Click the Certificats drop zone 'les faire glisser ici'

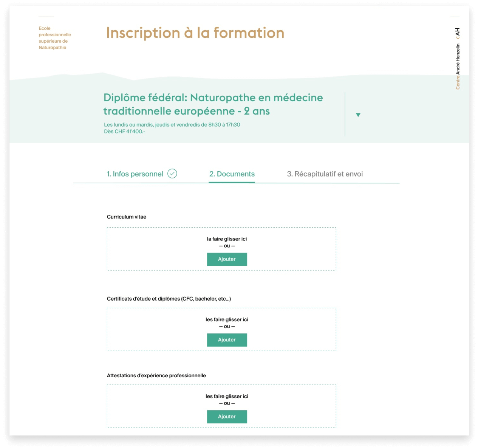click(227, 319)
